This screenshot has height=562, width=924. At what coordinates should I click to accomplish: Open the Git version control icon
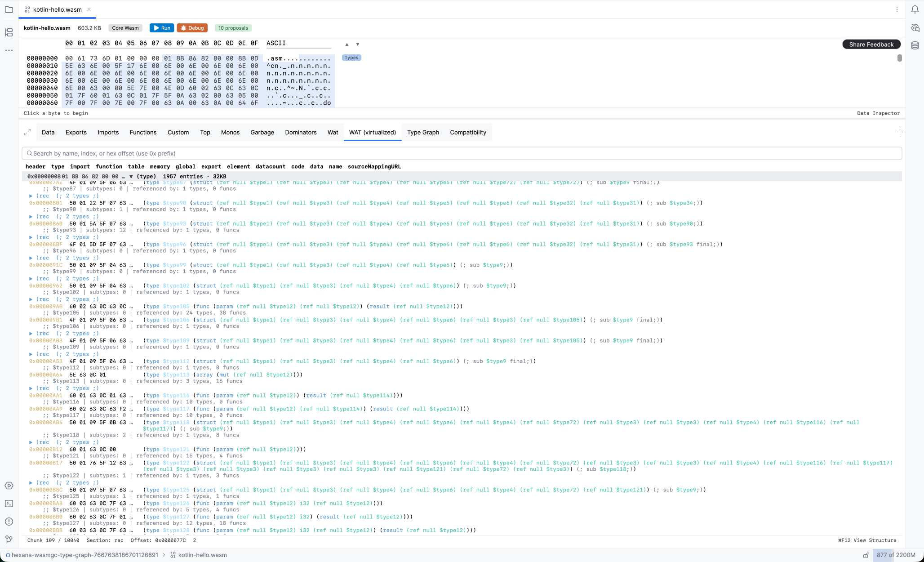pos(9,539)
